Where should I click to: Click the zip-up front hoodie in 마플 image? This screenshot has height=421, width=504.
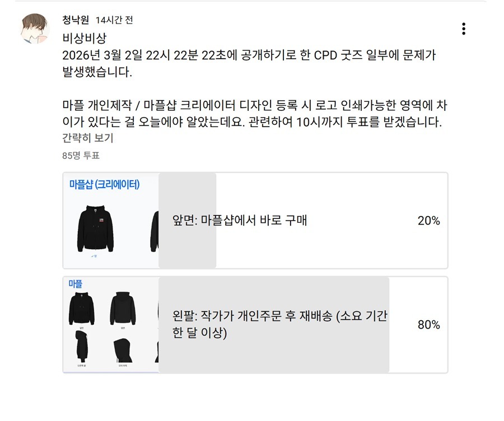coord(82,308)
